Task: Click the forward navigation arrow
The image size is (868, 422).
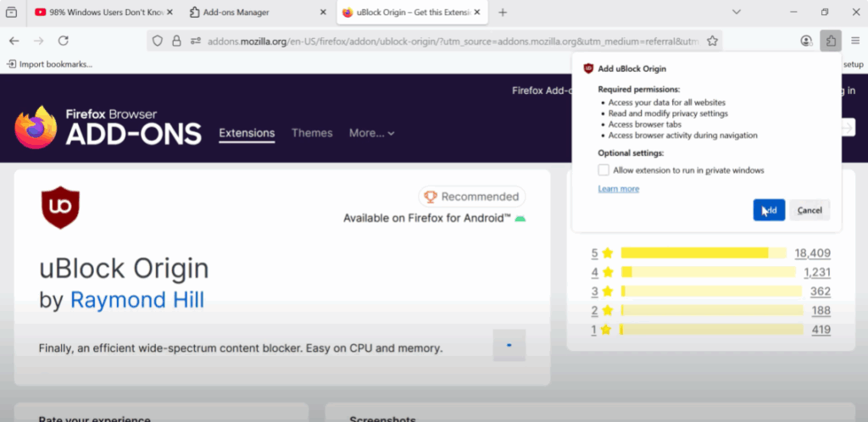Action: point(39,41)
